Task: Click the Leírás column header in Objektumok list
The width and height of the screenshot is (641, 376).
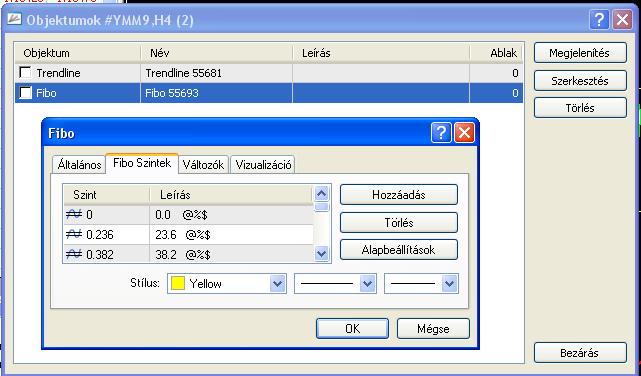Action: pos(381,53)
